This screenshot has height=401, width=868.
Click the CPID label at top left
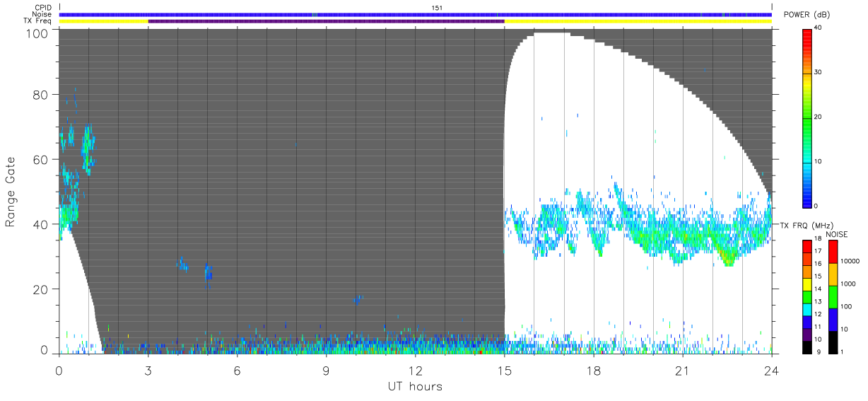(x=44, y=8)
